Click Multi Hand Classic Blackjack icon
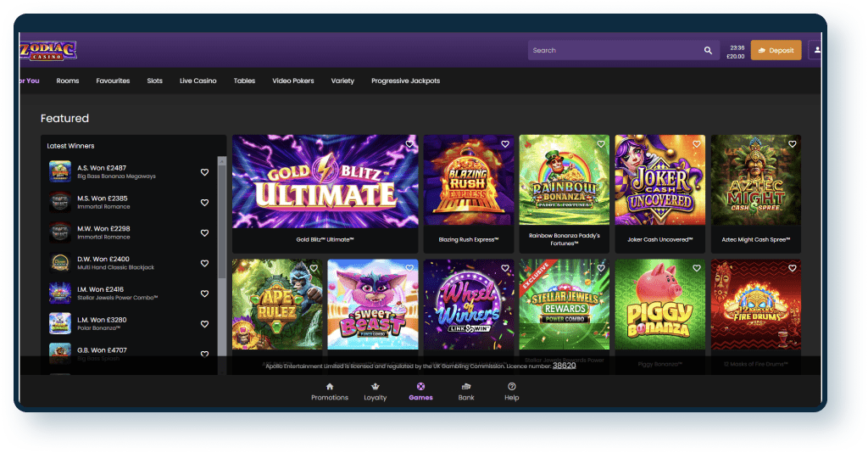This screenshot has width=868, height=453. coord(60,263)
